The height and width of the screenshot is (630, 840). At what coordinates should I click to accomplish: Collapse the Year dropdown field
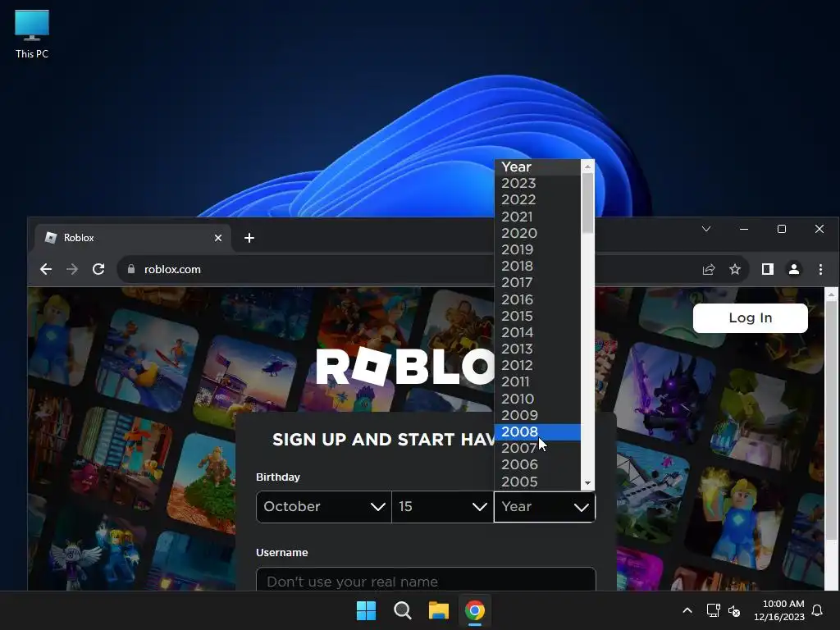pos(545,507)
